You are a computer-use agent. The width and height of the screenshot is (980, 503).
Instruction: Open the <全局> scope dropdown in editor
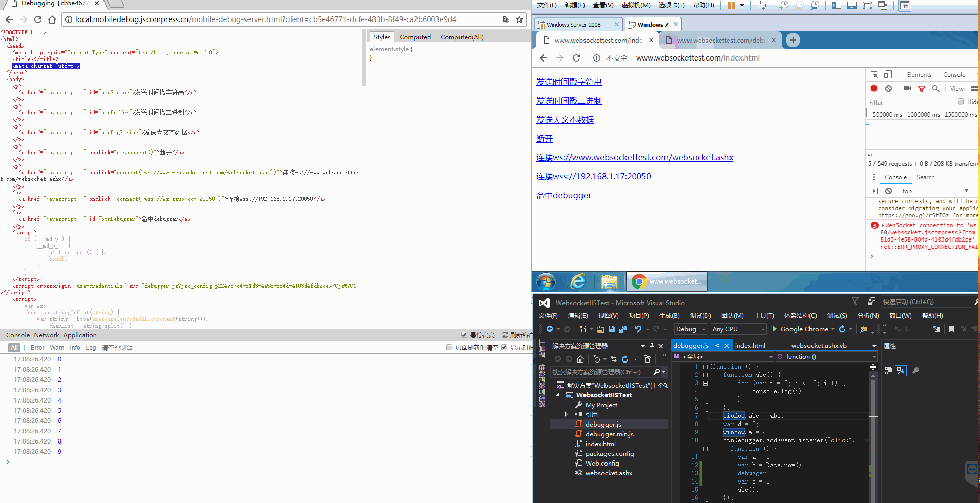pos(722,356)
